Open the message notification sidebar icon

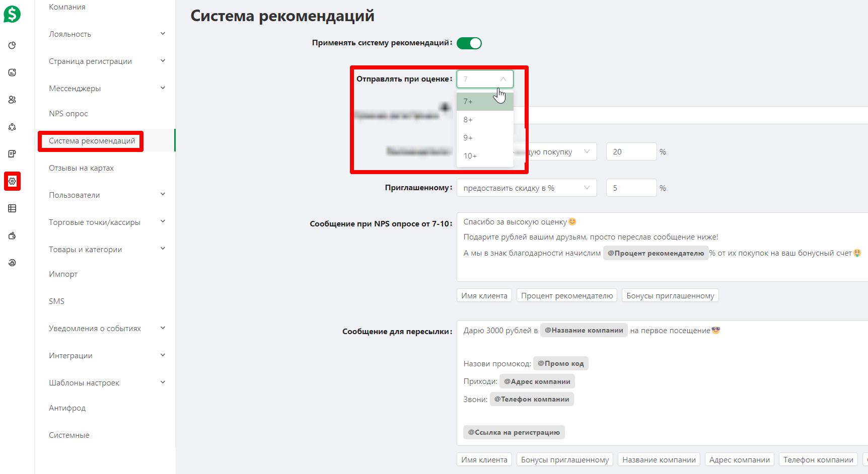[12, 72]
